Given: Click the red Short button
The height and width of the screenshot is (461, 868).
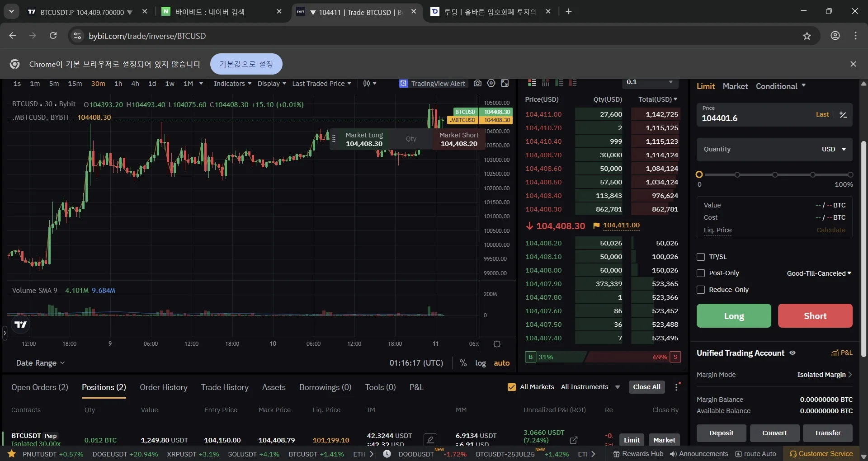Looking at the screenshot, I should [x=815, y=316].
